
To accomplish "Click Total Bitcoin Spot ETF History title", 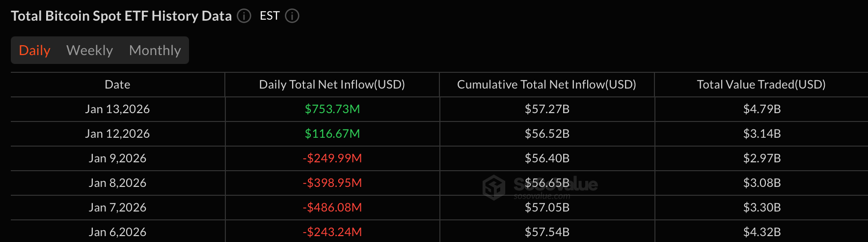I will (x=121, y=16).
